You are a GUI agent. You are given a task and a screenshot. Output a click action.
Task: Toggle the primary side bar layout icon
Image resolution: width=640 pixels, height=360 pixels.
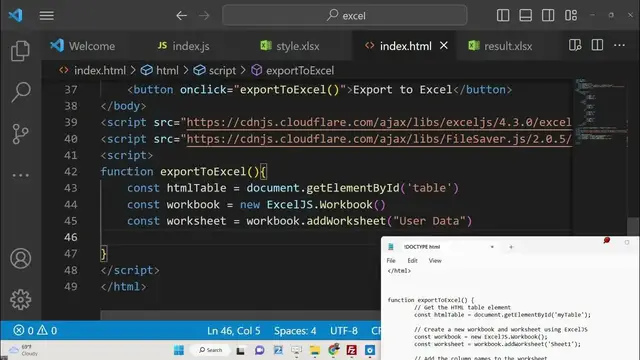coord(503,16)
